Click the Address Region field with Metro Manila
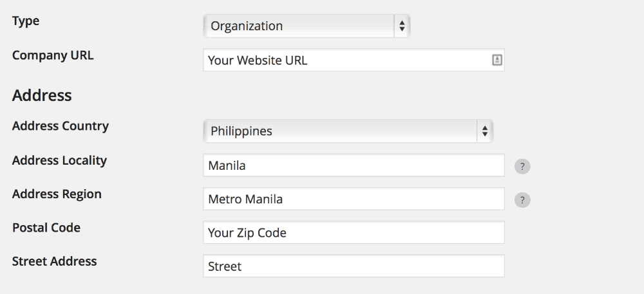This screenshot has height=294, width=644. pyautogui.click(x=354, y=199)
